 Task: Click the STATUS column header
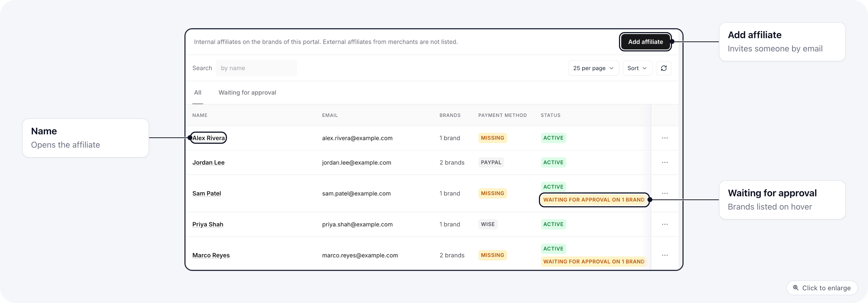pos(551,115)
